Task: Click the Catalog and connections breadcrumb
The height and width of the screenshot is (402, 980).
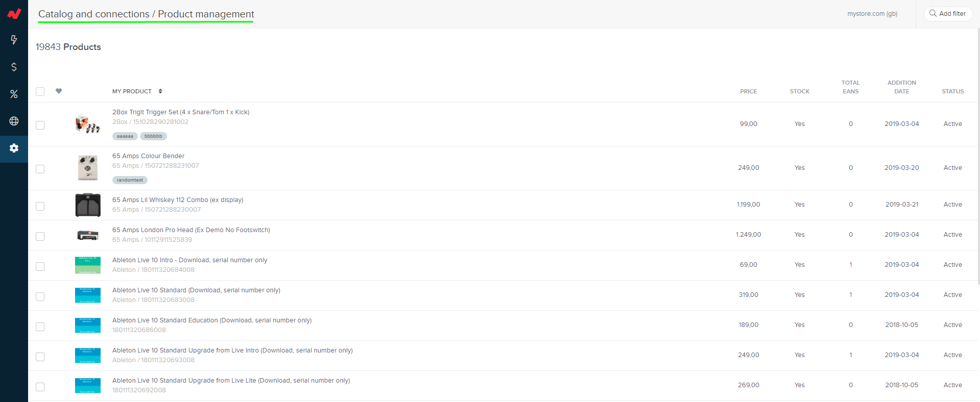Action: 94,14
